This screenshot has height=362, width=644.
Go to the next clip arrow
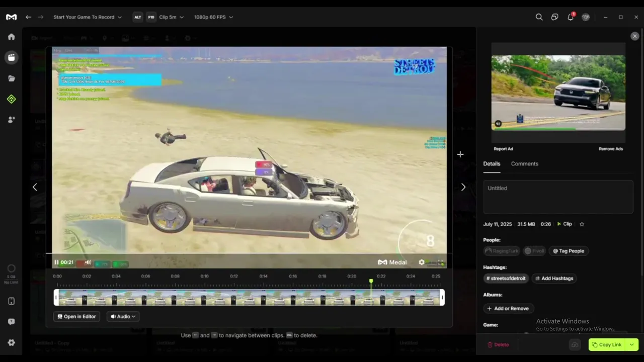[x=463, y=187]
